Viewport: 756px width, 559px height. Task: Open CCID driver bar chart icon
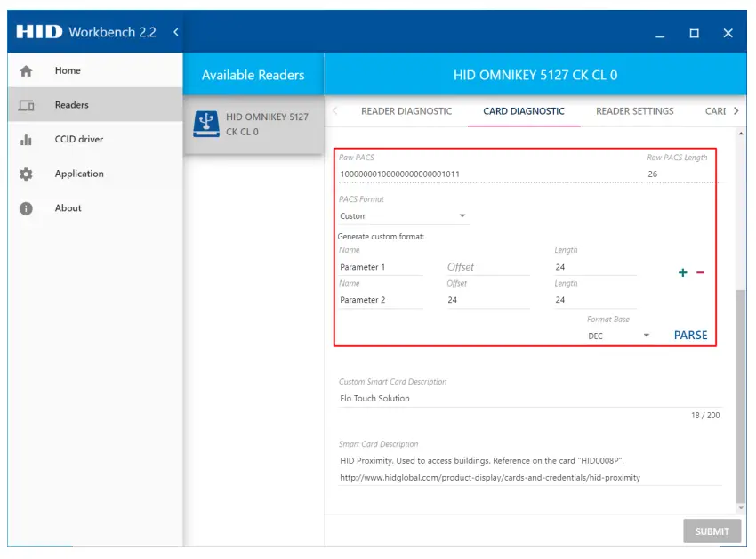click(x=26, y=140)
